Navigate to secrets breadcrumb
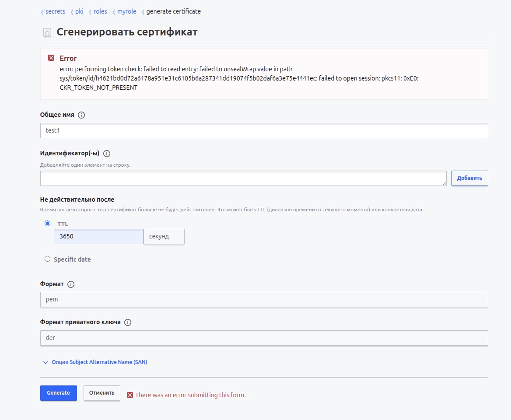 point(55,11)
